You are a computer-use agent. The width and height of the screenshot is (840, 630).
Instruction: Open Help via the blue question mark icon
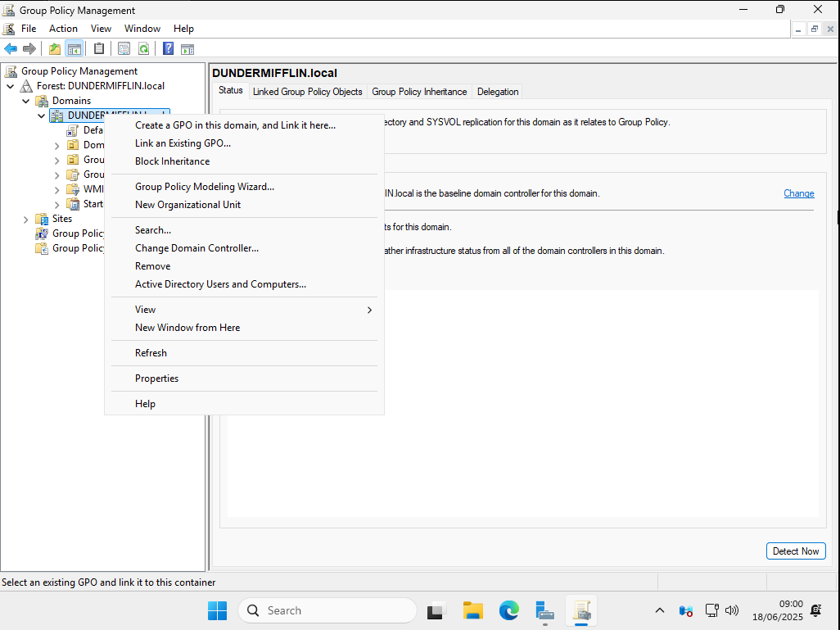pos(168,49)
